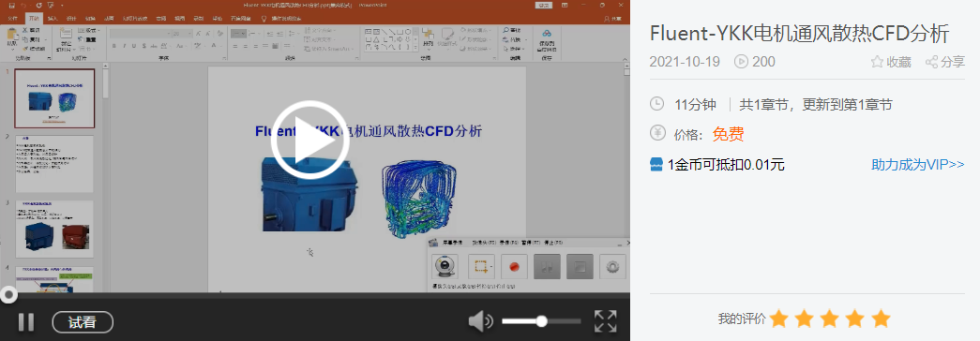Click the slide thumbnail panel scrollbar

pos(106,84)
